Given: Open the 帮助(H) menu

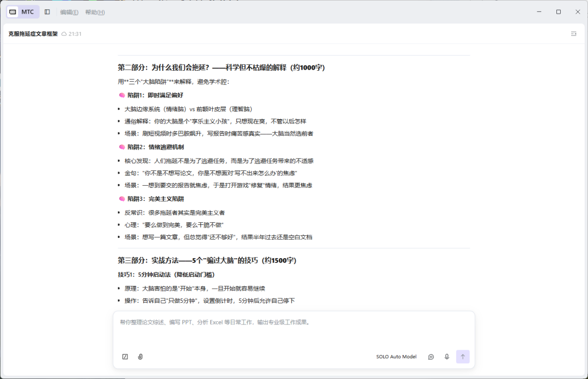Looking at the screenshot, I should 95,13.
